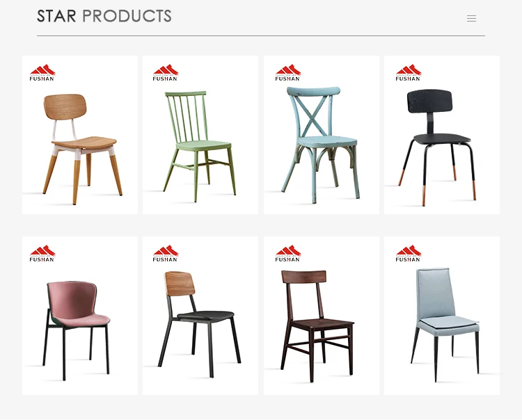Click the STAR PRODUCTS heading
The height and width of the screenshot is (420, 522).
click(x=104, y=16)
